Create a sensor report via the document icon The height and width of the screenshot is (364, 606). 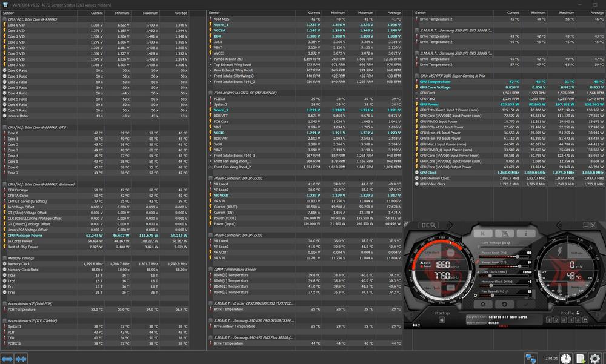[579, 357]
